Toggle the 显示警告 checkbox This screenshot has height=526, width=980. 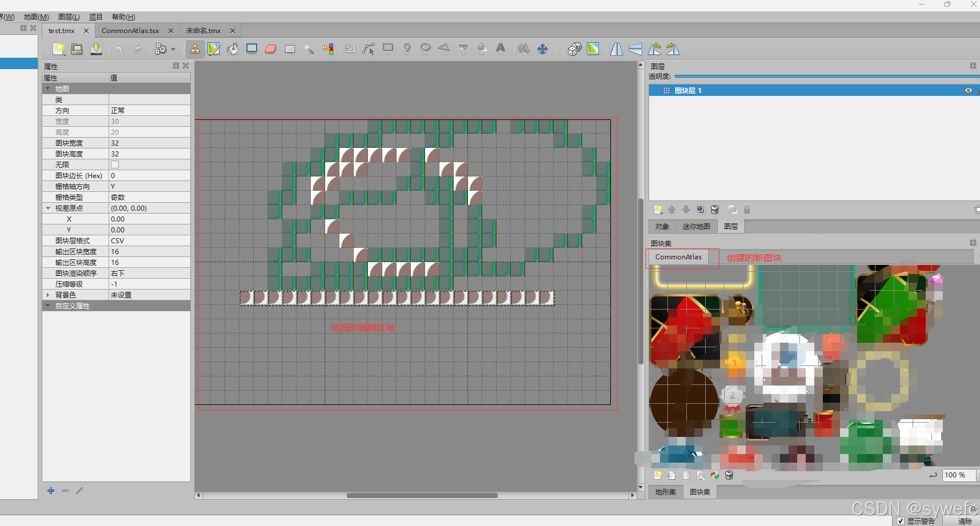point(901,521)
